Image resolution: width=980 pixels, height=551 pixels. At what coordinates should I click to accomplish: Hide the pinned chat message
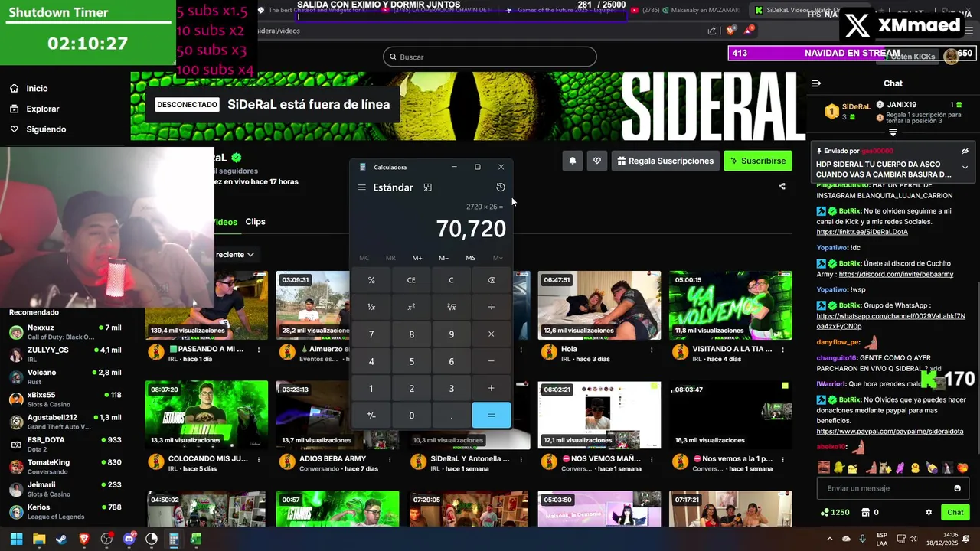coord(965,151)
